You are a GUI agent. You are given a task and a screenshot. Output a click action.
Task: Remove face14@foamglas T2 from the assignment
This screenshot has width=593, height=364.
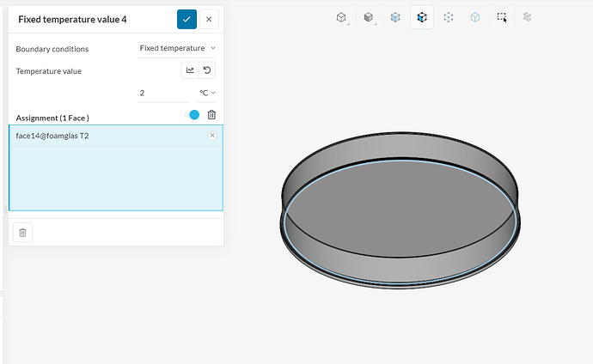(212, 136)
